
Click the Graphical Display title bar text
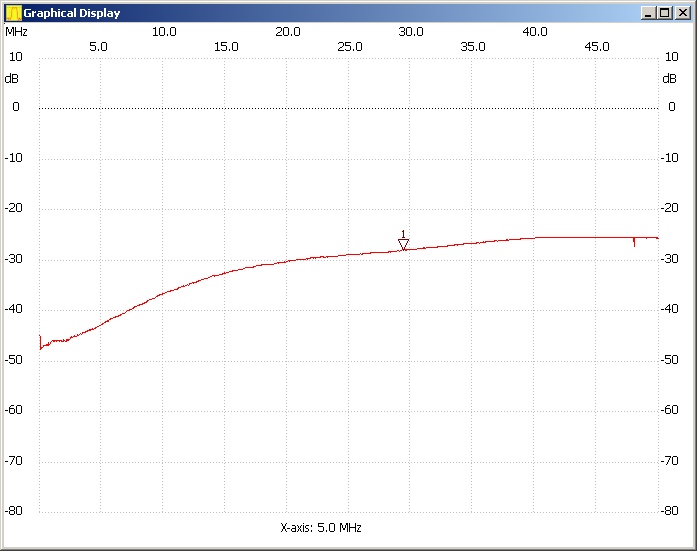pos(72,13)
